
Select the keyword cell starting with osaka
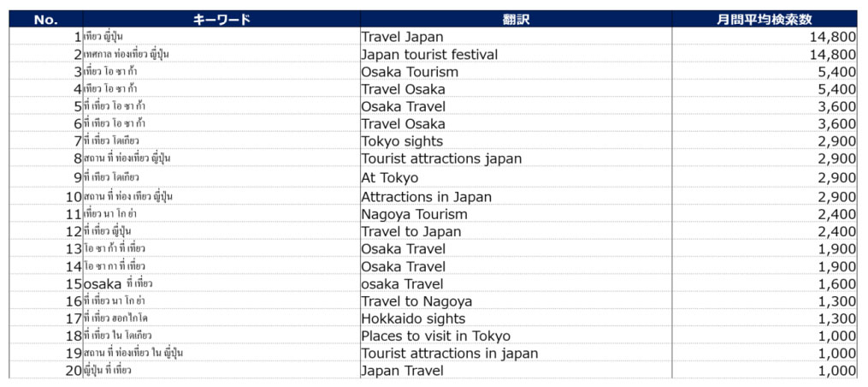(x=221, y=284)
